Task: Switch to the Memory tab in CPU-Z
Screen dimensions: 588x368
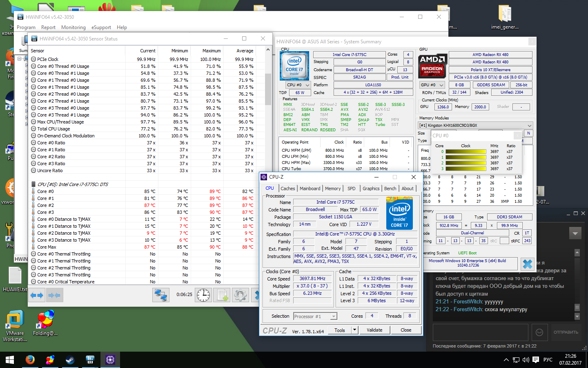Action: (333, 188)
